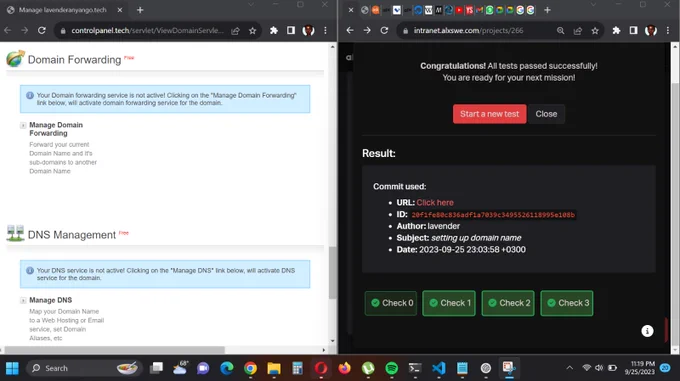Switch to the YouTube tab in right window

coord(459,10)
